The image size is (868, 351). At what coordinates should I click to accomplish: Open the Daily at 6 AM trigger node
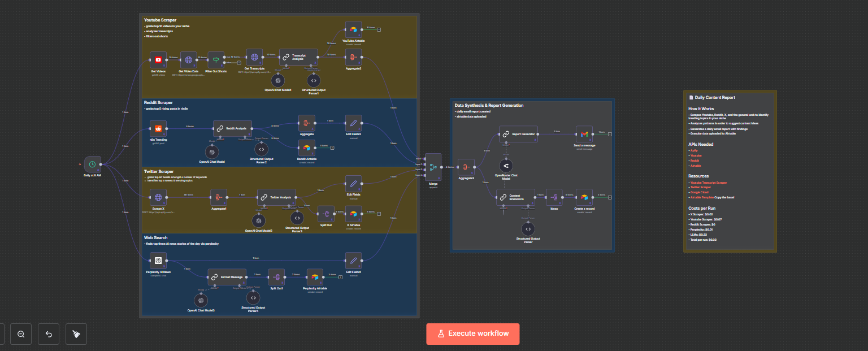[92, 164]
